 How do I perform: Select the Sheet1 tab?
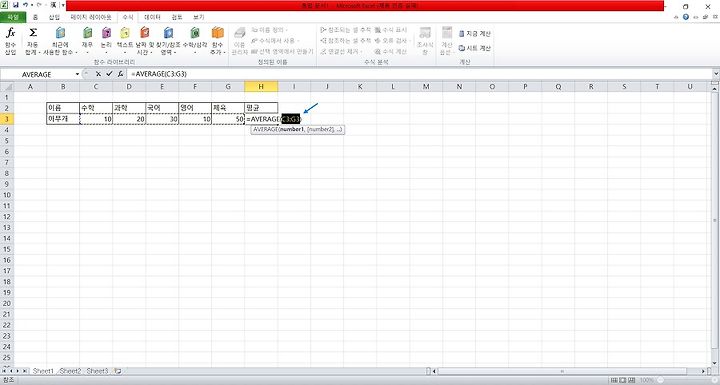tap(43, 371)
